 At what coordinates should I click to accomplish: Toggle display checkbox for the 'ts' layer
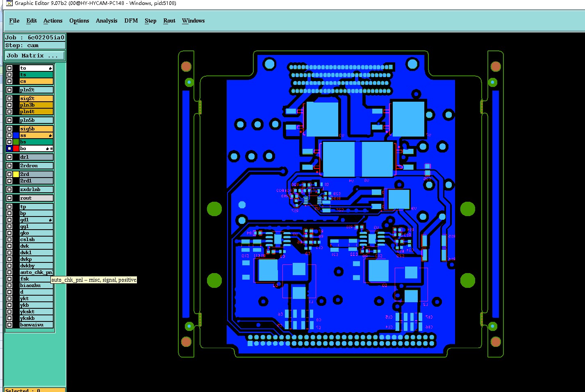pyautogui.click(x=9, y=75)
